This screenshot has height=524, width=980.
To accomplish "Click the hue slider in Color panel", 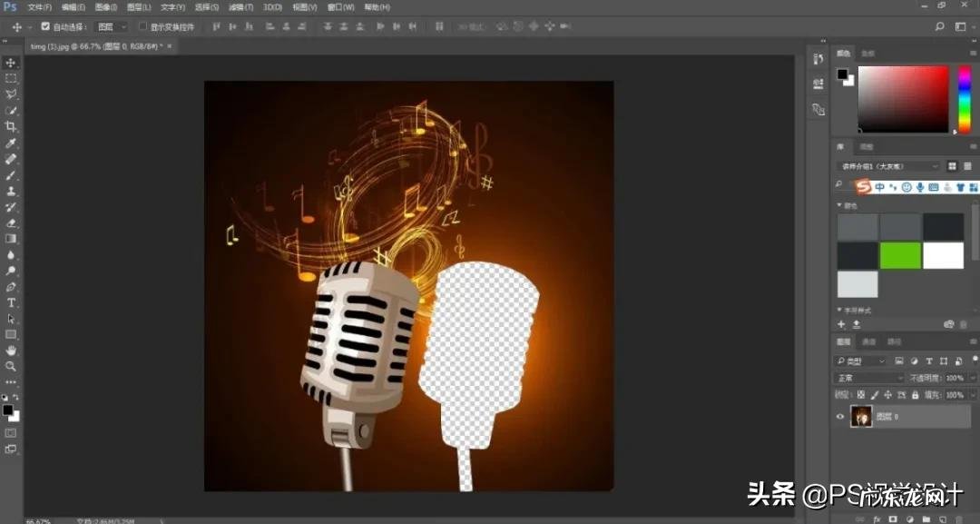I will click(965, 99).
